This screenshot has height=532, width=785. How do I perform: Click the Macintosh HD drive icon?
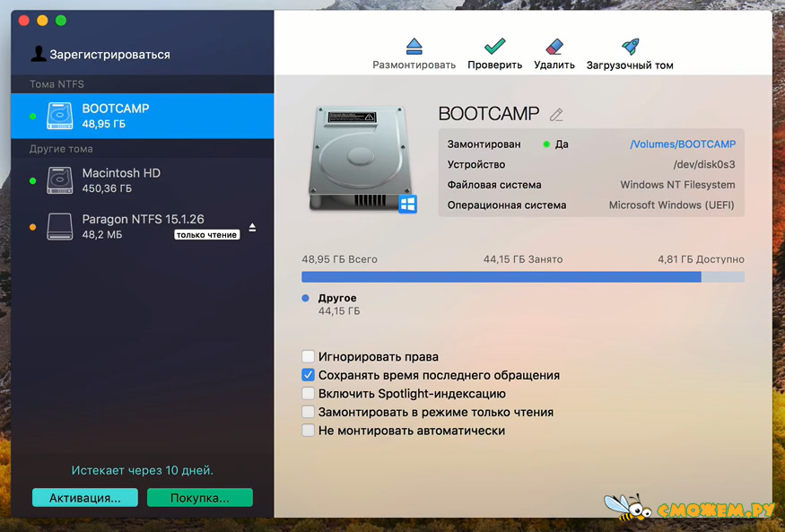click(59, 180)
